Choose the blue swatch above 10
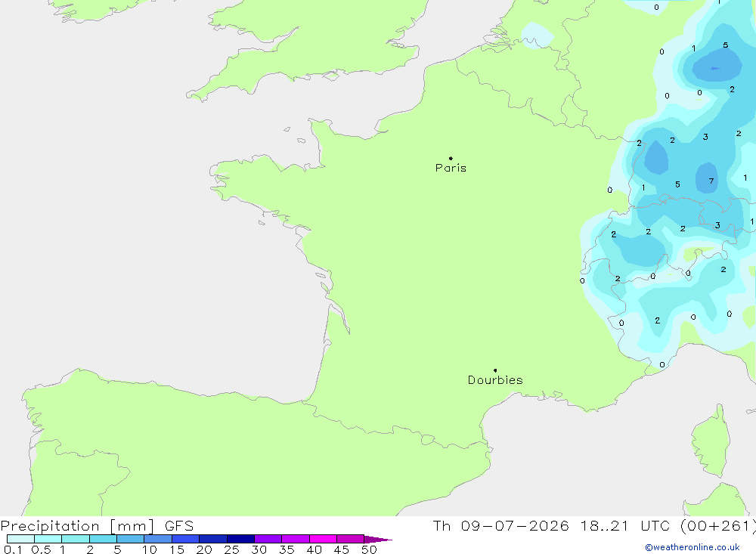Viewport: 756px width, 554px height. 158,539
